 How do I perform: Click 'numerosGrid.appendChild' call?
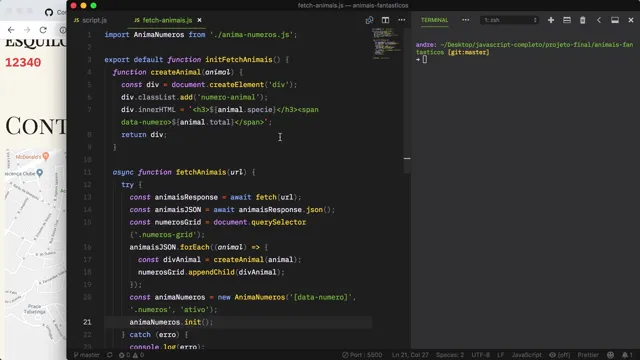[185, 272]
